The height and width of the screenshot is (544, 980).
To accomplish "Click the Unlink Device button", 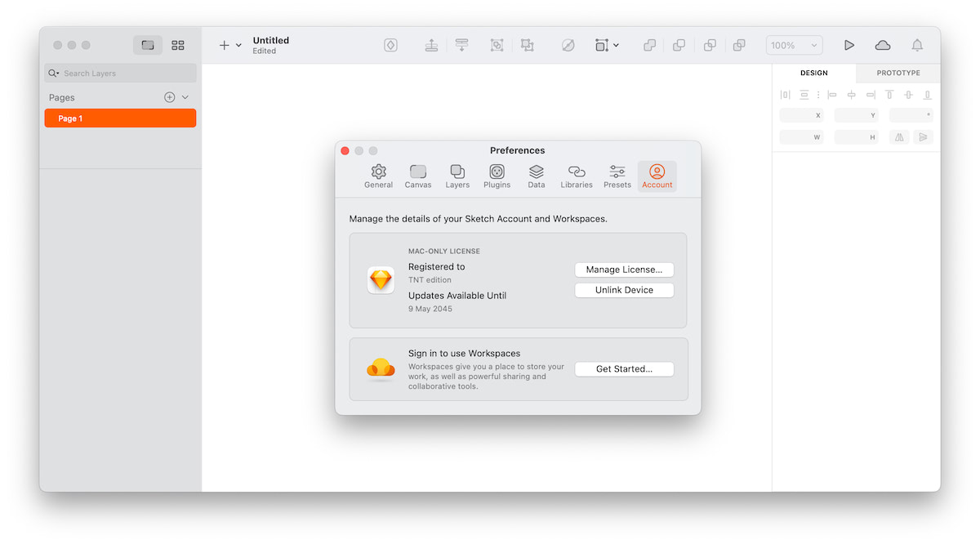I will [x=624, y=290].
